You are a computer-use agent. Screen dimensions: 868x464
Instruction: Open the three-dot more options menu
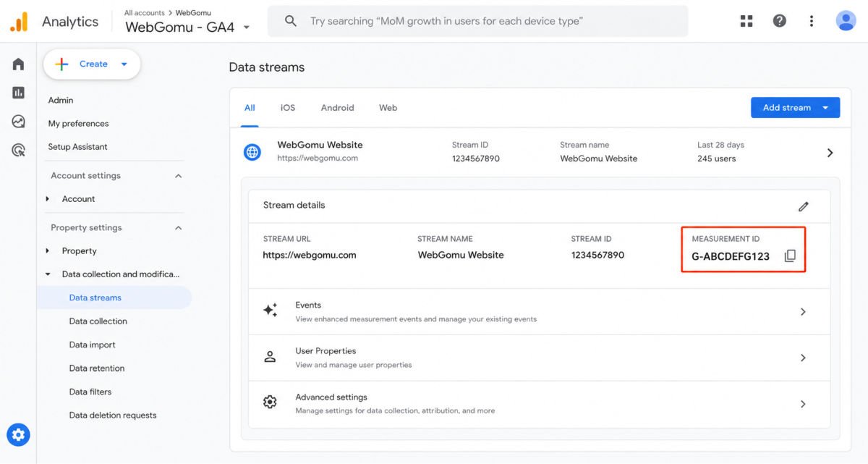[x=812, y=21]
